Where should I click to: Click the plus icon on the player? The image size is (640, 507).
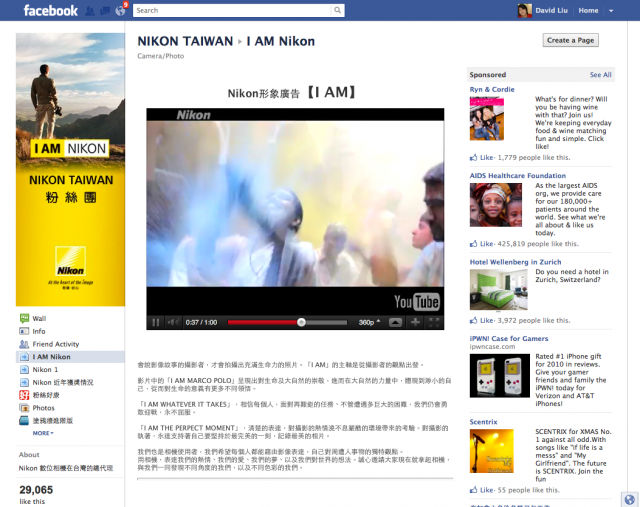[415, 322]
